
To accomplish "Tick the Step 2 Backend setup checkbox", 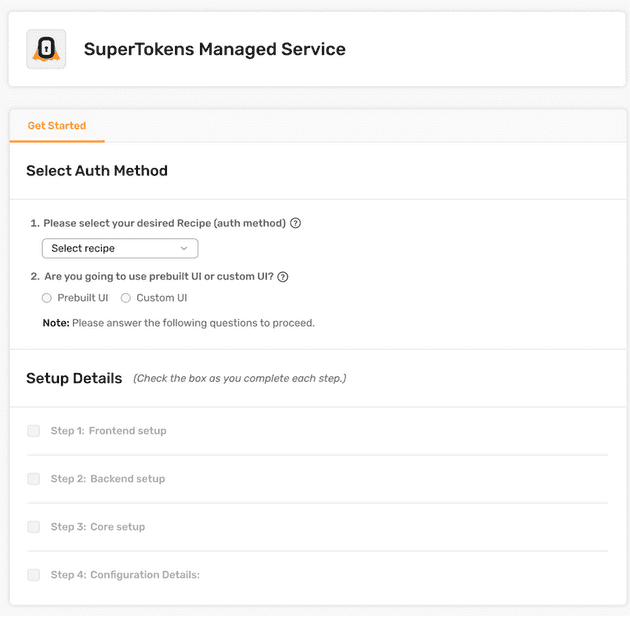I will click(x=34, y=479).
